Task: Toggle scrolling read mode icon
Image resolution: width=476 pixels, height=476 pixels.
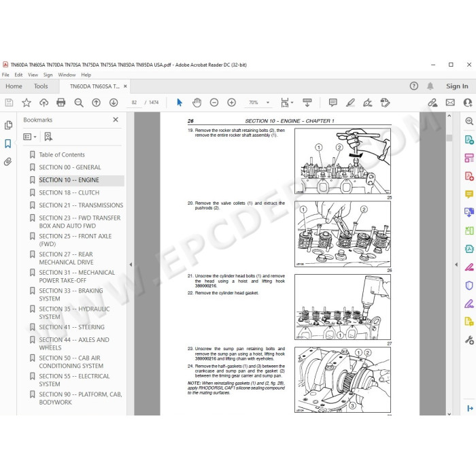Action: point(307,103)
